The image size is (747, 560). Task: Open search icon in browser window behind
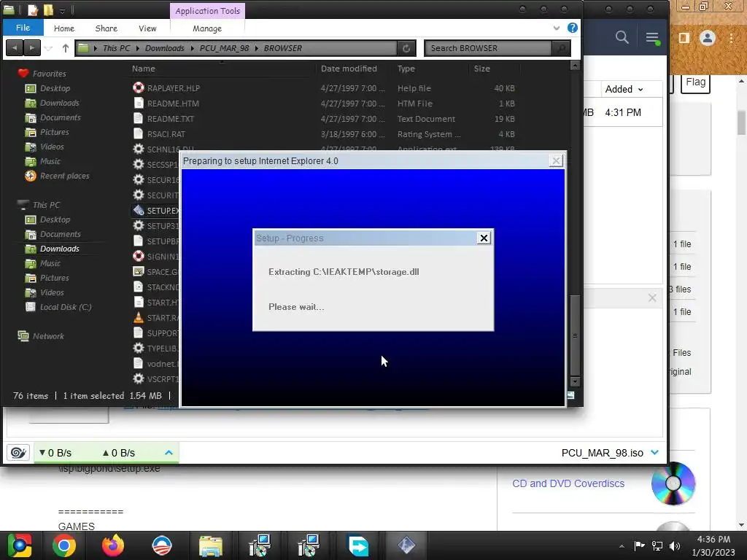tap(622, 37)
